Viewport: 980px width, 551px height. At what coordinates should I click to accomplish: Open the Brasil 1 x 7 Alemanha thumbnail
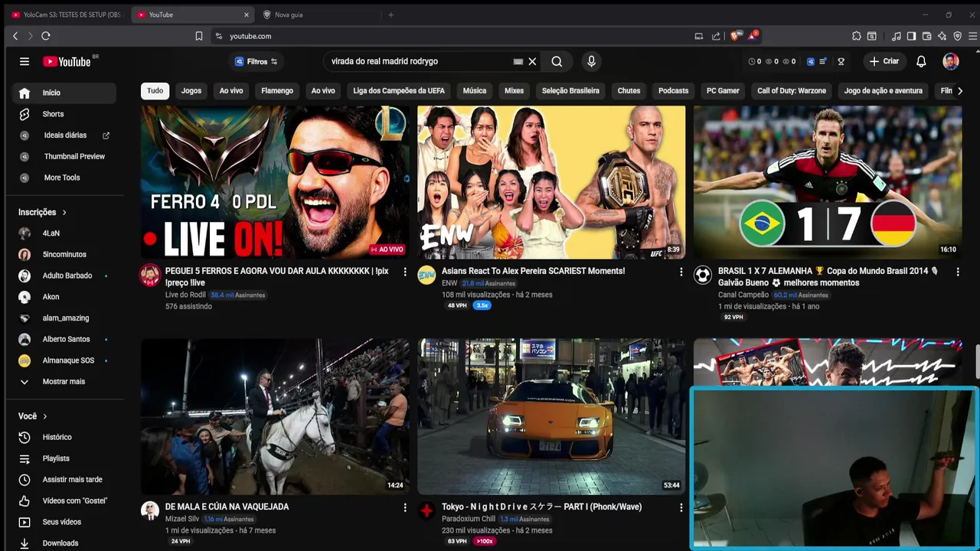828,182
